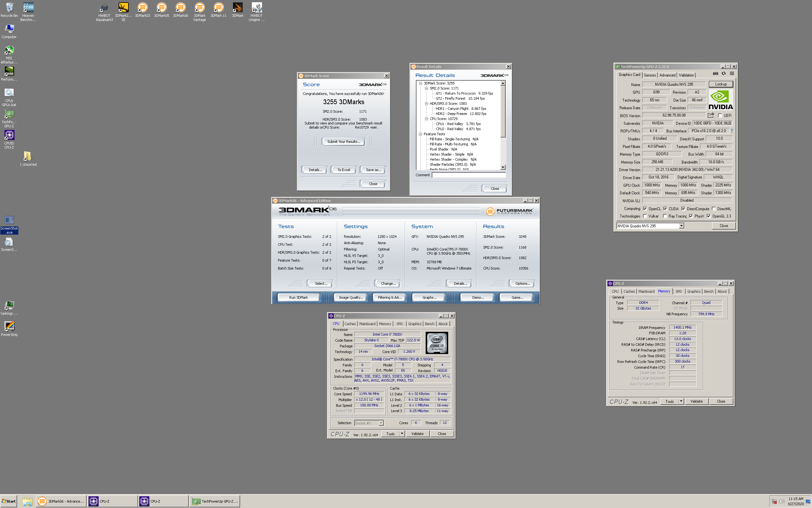Toggle the OpenGL 3.3 checkbox
The width and height of the screenshot is (812, 508).
[x=709, y=216]
